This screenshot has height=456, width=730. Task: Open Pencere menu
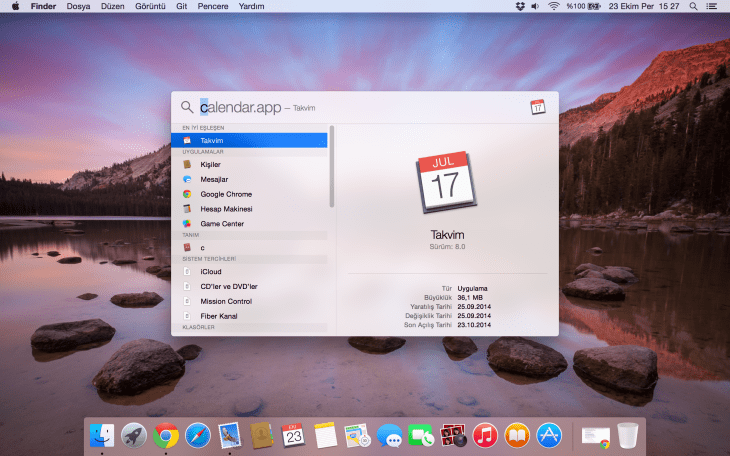(x=213, y=6)
